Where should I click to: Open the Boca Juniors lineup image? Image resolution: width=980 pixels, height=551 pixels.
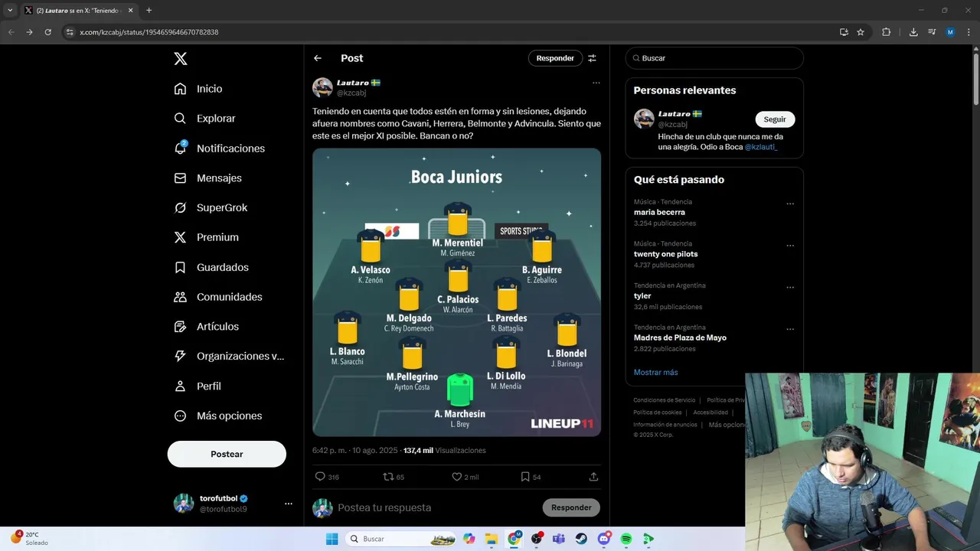click(x=456, y=292)
